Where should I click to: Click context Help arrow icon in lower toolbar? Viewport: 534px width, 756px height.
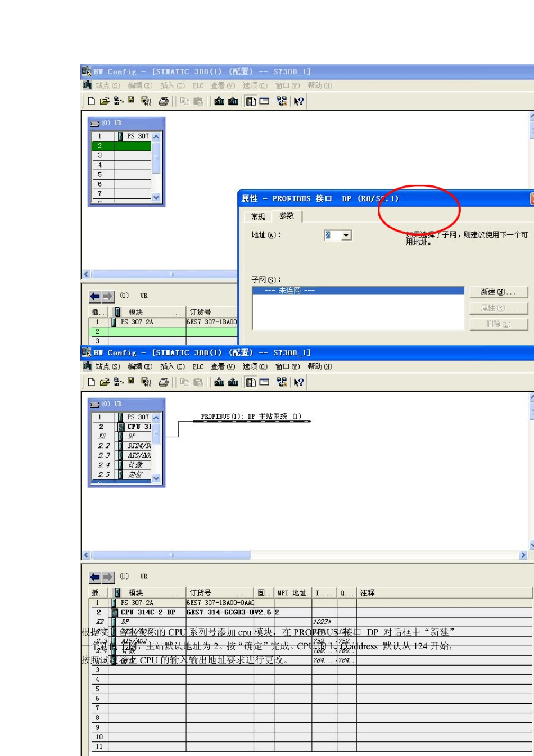click(299, 382)
